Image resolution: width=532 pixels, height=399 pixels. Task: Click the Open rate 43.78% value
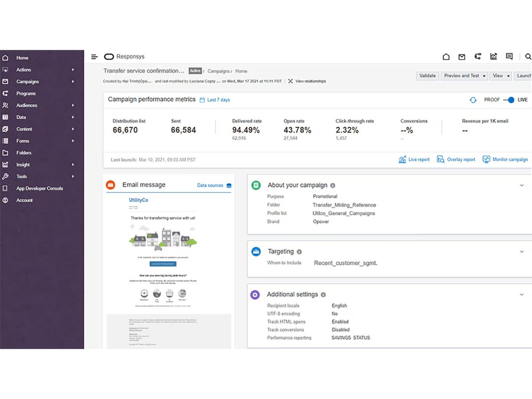coord(297,130)
